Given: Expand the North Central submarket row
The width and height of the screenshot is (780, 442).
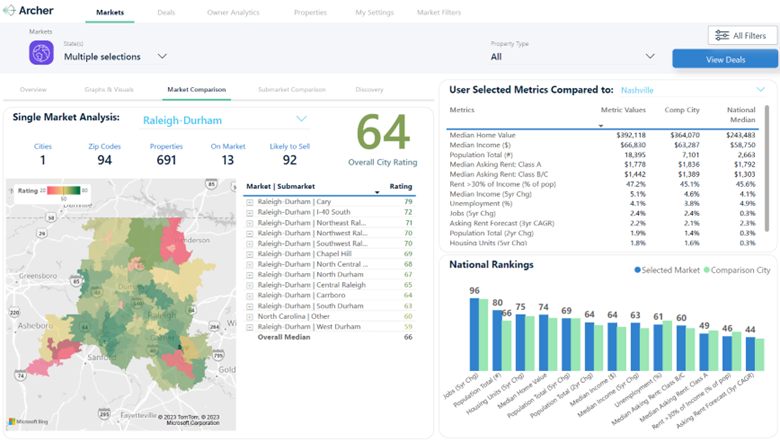Looking at the screenshot, I should (250, 265).
